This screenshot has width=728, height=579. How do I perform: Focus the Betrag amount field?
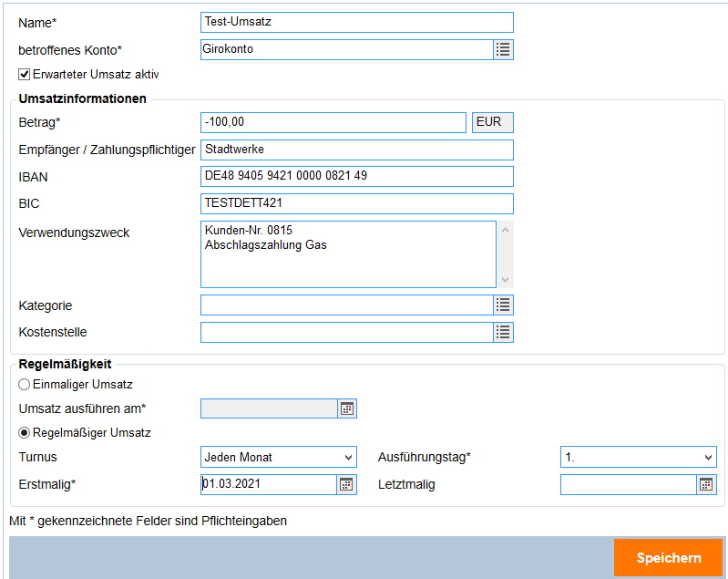point(333,122)
